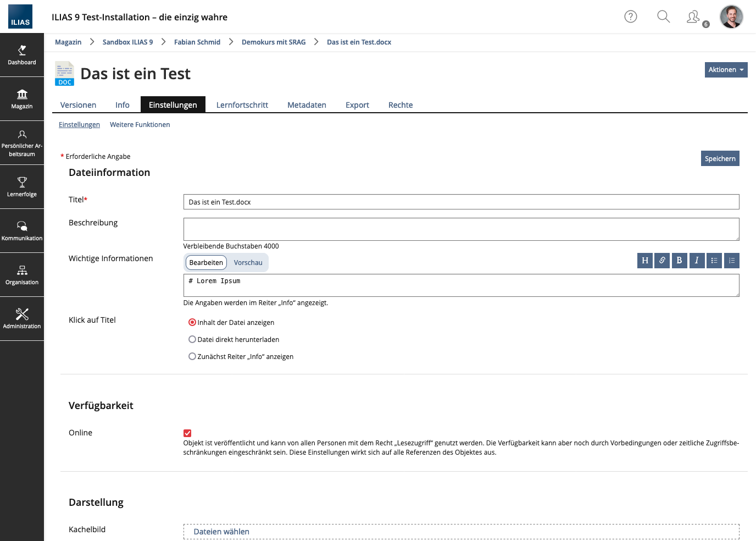Apply italic formatting in markdown editor
Image resolution: width=756 pixels, height=541 pixels.
[697, 261]
